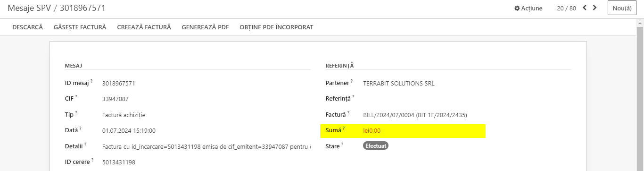Click the vertical scrollbar on right
Viewport: 644px width, 171px height.
point(640,94)
